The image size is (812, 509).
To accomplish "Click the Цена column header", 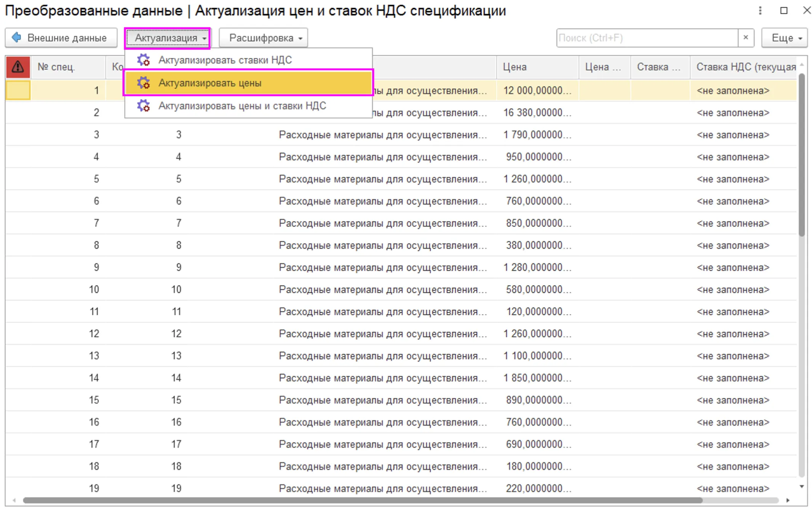I will point(537,67).
